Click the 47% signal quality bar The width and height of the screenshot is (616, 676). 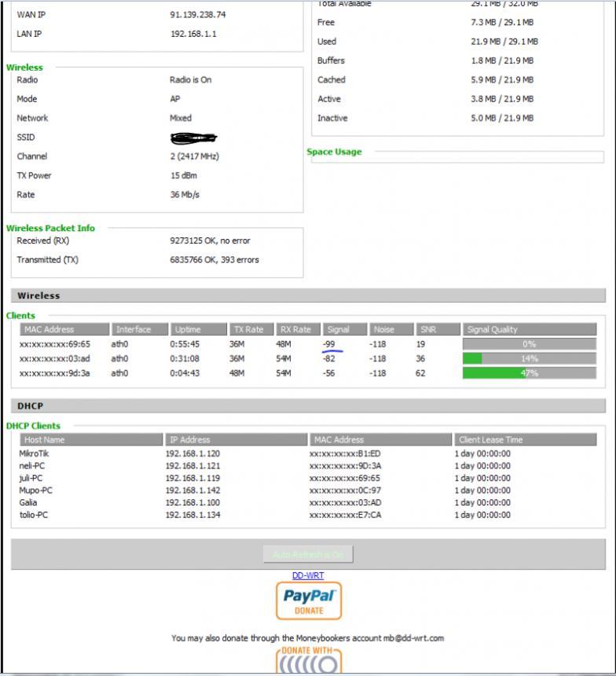(x=529, y=373)
